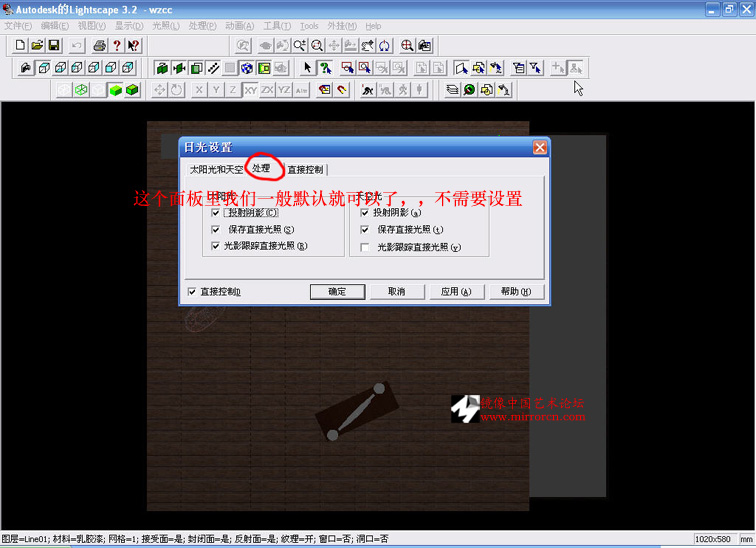Switch to the 太阳光和天空 tab
Screen dimensions: 756x548
pyautogui.click(x=216, y=170)
